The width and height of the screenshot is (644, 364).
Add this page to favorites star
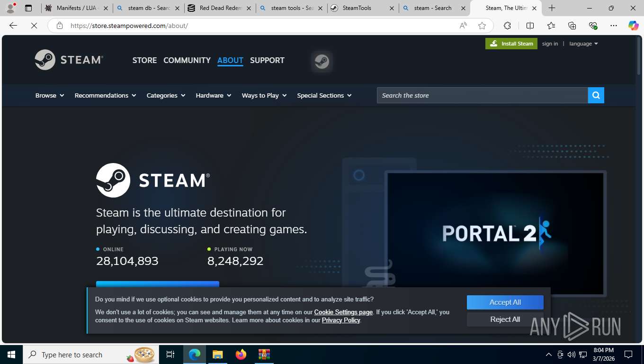pos(482,26)
